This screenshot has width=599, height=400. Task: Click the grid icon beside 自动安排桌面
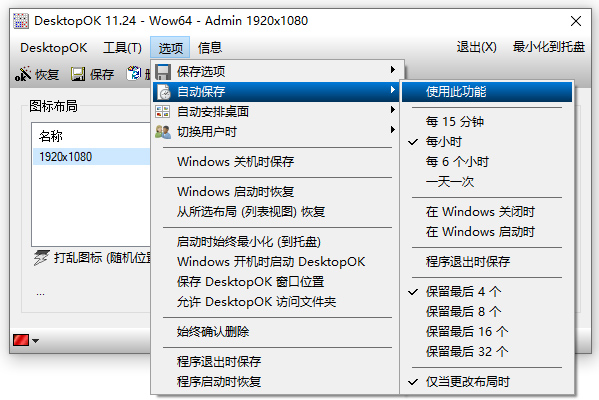coord(163,112)
